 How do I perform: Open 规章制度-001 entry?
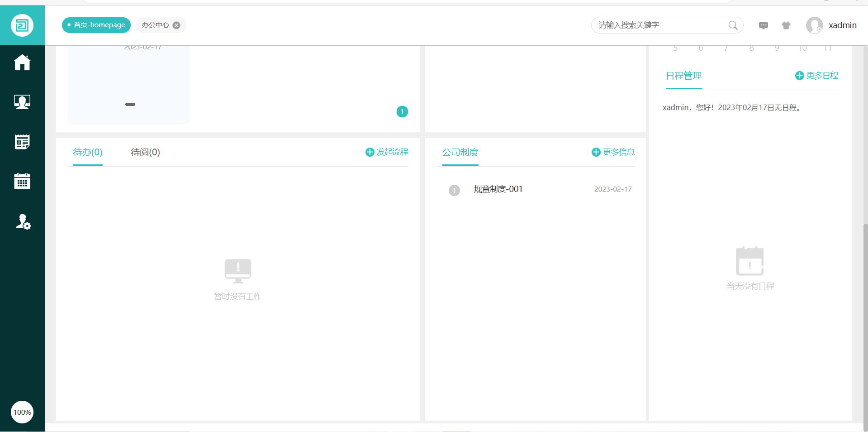pos(498,189)
